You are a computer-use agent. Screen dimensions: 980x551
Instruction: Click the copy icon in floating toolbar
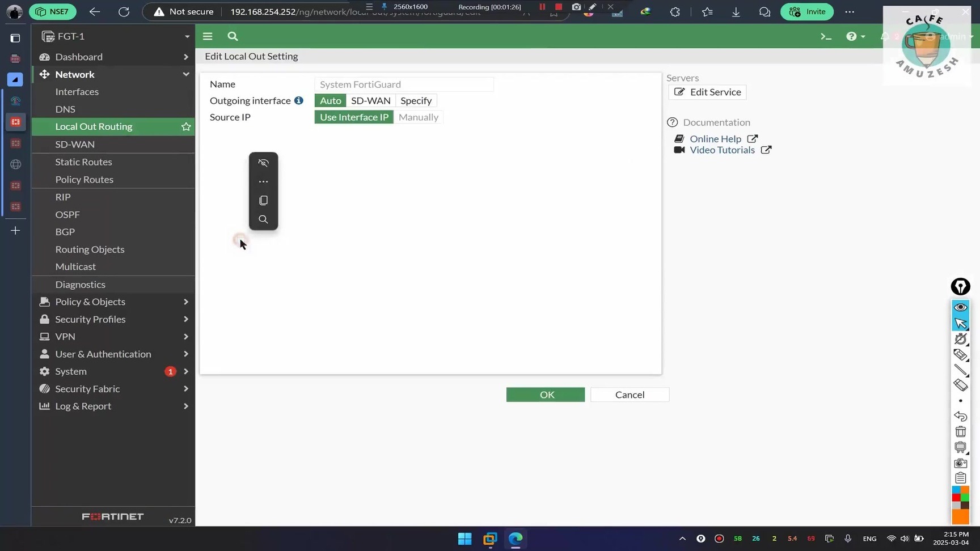pyautogui.click(x=263, y=200)
